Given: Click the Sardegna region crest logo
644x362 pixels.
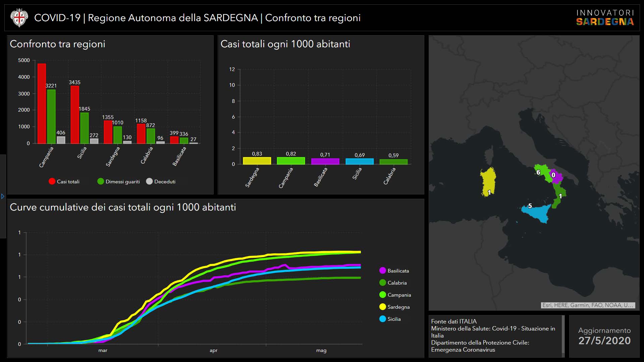Looking at the screenshot, I should coord(19,18).
